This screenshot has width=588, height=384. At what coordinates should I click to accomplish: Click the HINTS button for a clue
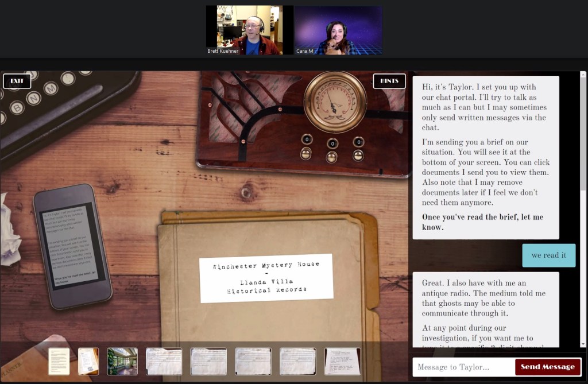[389, 81]
